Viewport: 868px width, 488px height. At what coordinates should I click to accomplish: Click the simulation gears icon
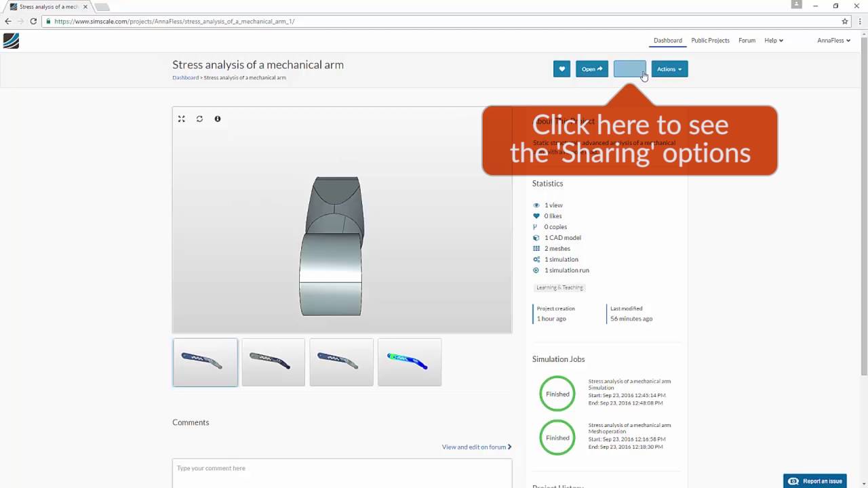pyautogui.click(x=536, y=260)
